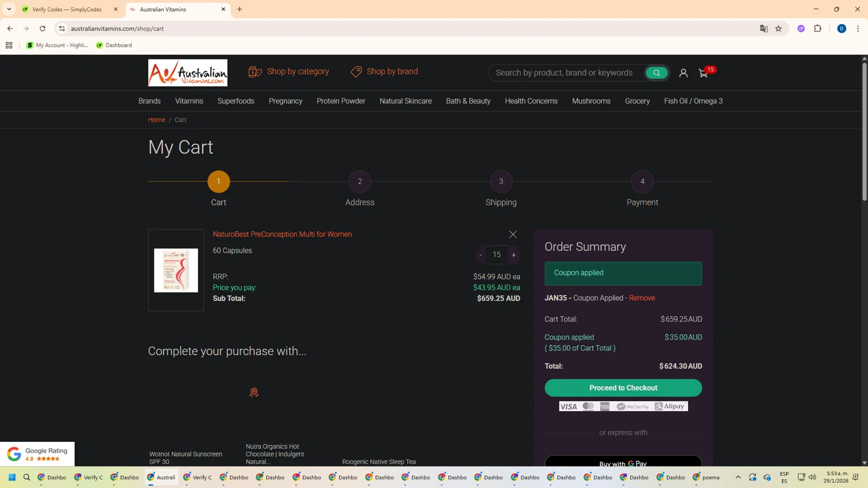Open the Grocery menu item

coord(637,101)
